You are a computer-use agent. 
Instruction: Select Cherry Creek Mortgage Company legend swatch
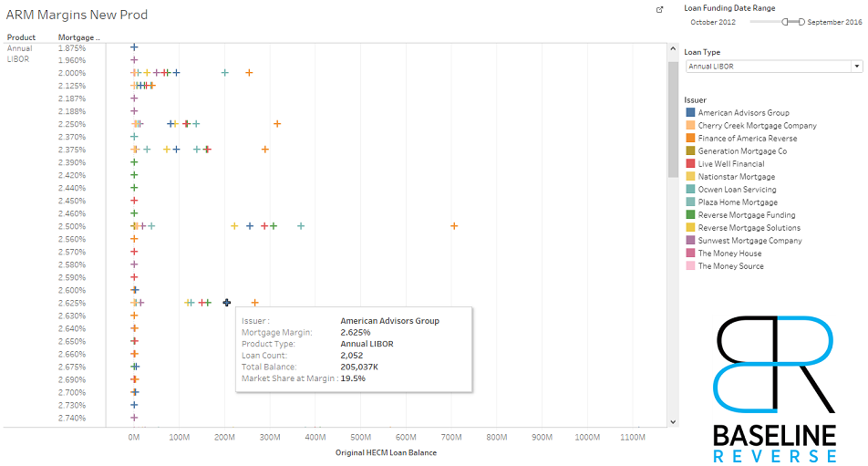pos(690,125)
